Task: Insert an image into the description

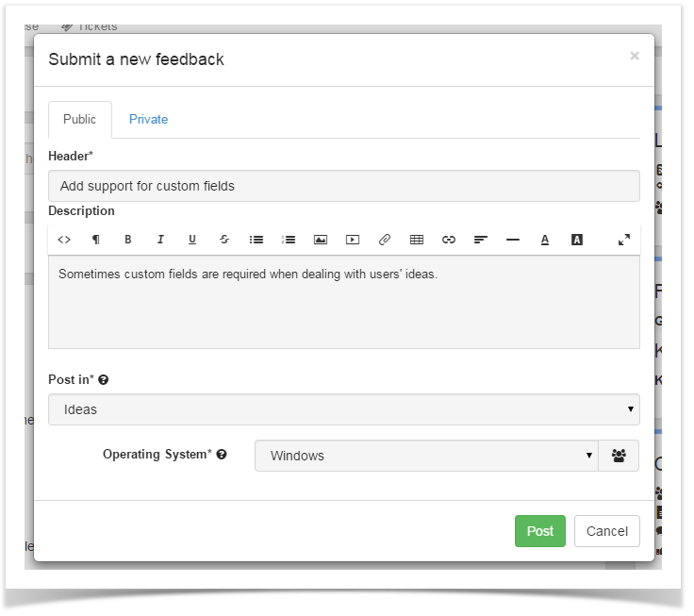Action: pyautogui.click(x=321, y=240)
